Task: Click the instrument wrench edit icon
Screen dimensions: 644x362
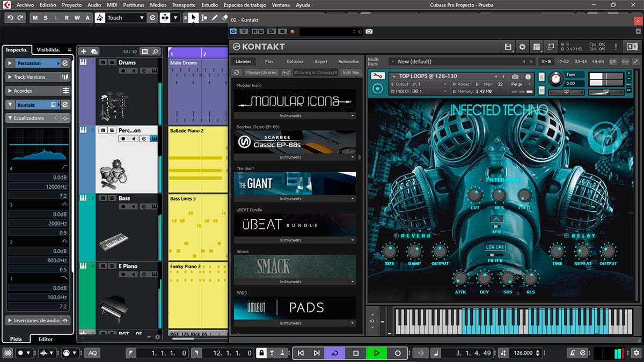Action: click(378, 76)
